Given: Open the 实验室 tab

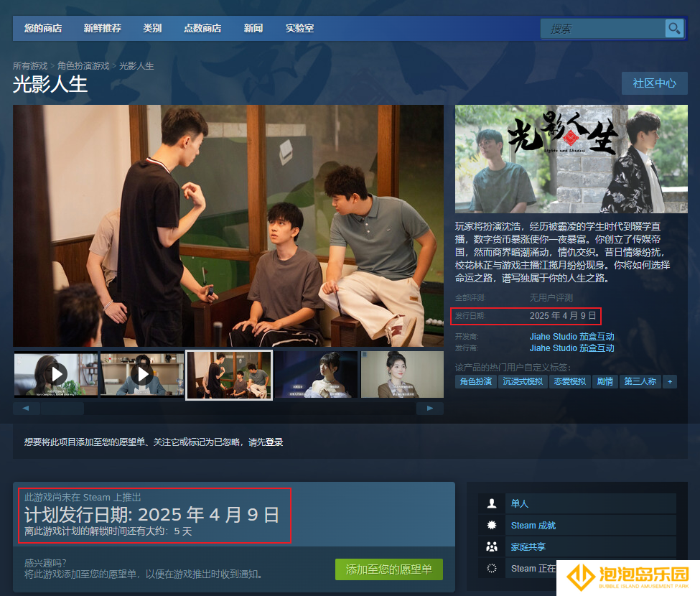Looking at the screenshot, I should point(299,29).
